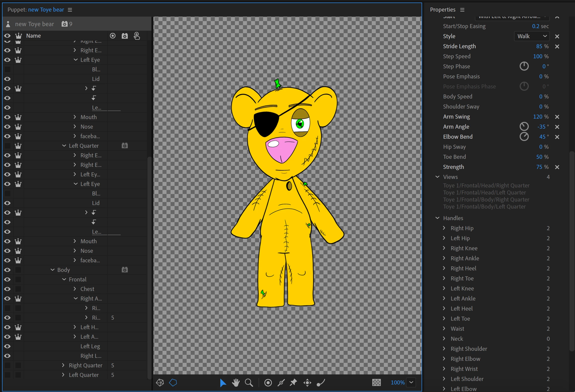Click the Stride Length value 85
The image size is (575, 392).
[x=539, y=46]
